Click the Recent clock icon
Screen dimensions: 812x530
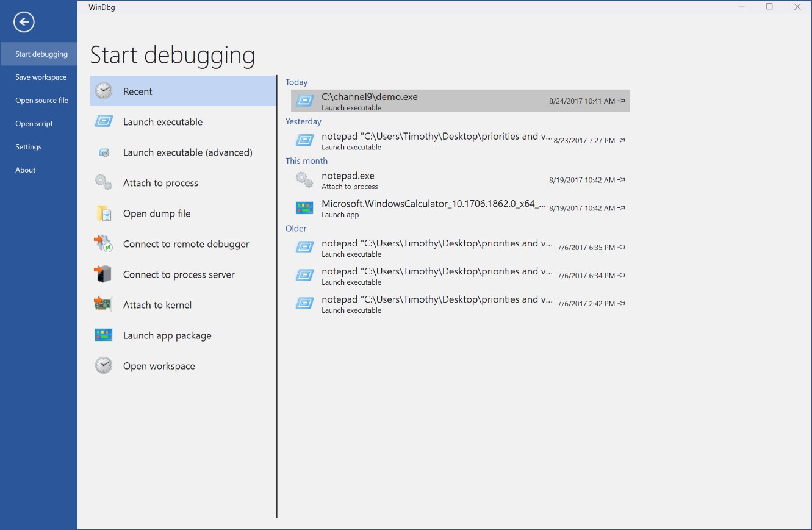pyautogui.click(x=104, y=90)
